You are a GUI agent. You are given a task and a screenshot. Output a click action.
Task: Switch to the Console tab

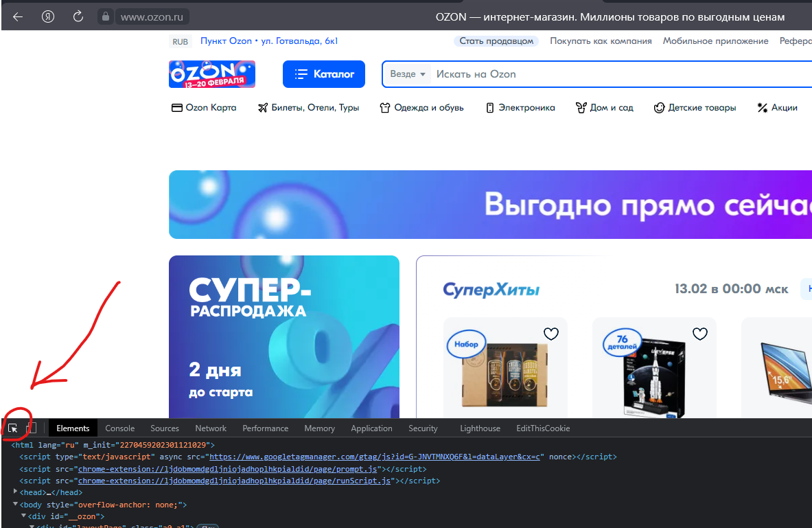pos(119,428)
